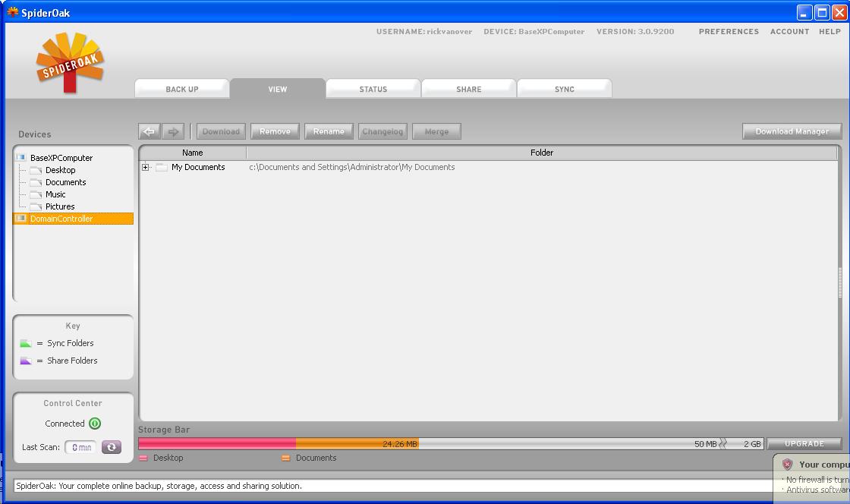Screen dimensions: 850x504
Task: Select the Documents folder in Devices tree
Action: 65,182
